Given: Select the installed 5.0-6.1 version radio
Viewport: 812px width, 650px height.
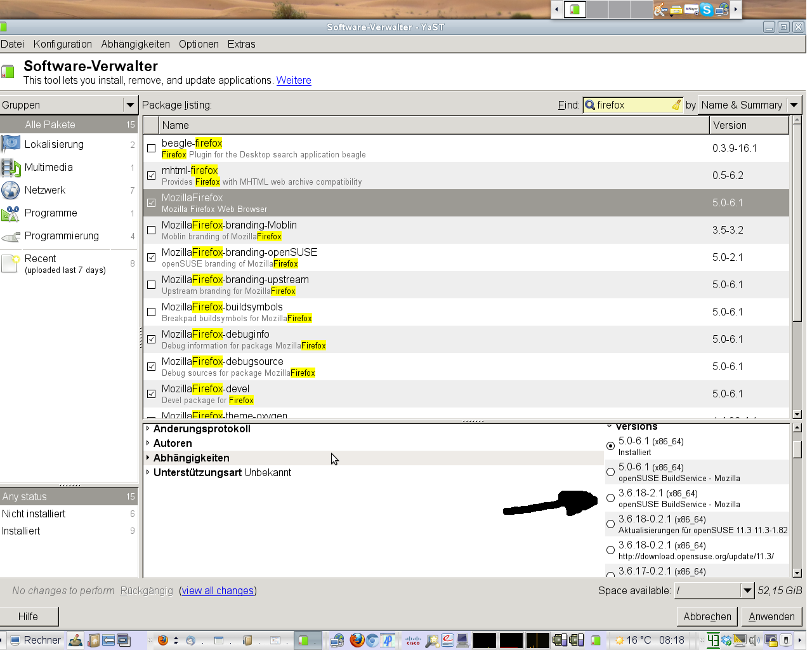Looking at the screenshot, I should tap(610, 446).
